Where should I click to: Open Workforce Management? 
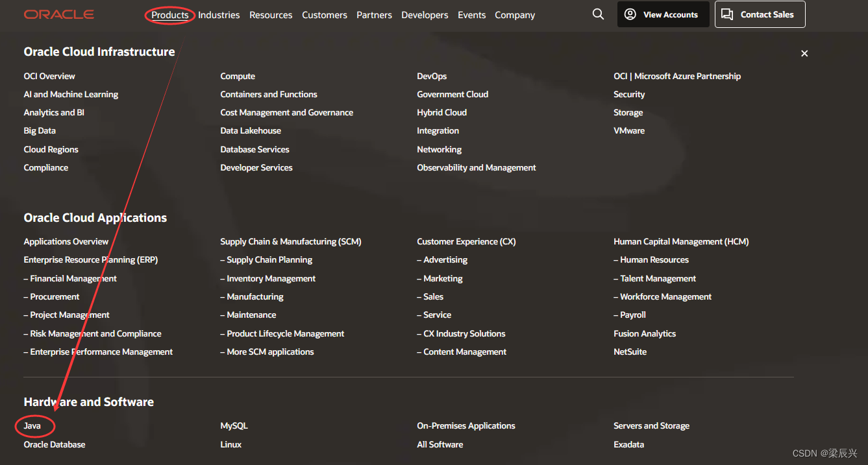coord(663,296)
